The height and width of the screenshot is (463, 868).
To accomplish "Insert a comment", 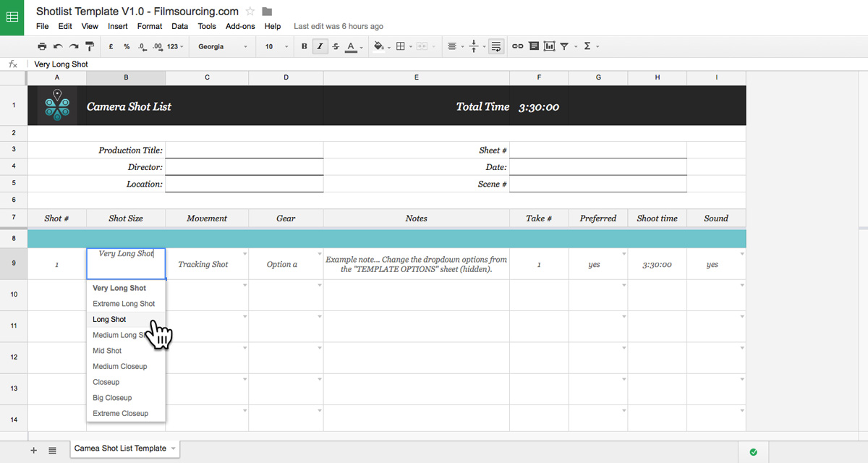I will [x=534, y=46].
